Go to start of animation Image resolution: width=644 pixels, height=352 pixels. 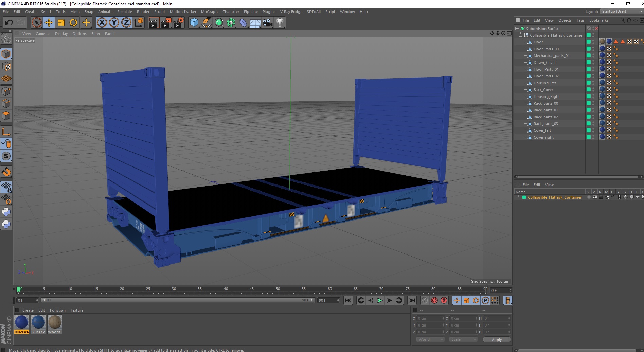(348, 300)
